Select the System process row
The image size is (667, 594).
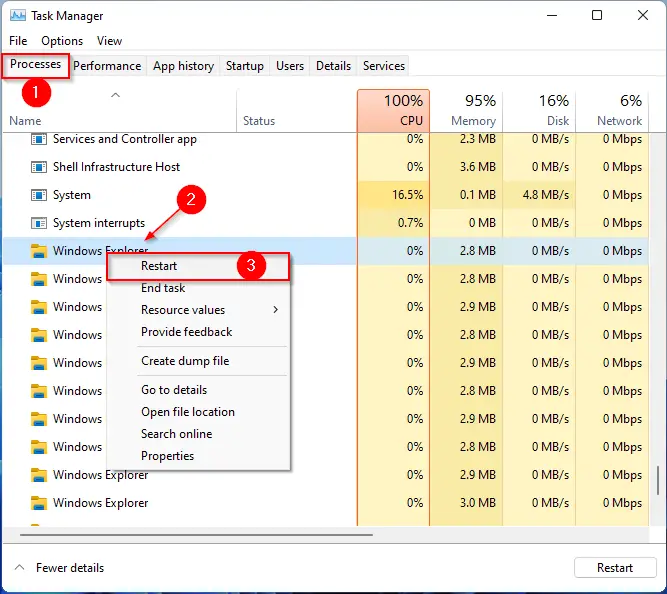point(325,195)
